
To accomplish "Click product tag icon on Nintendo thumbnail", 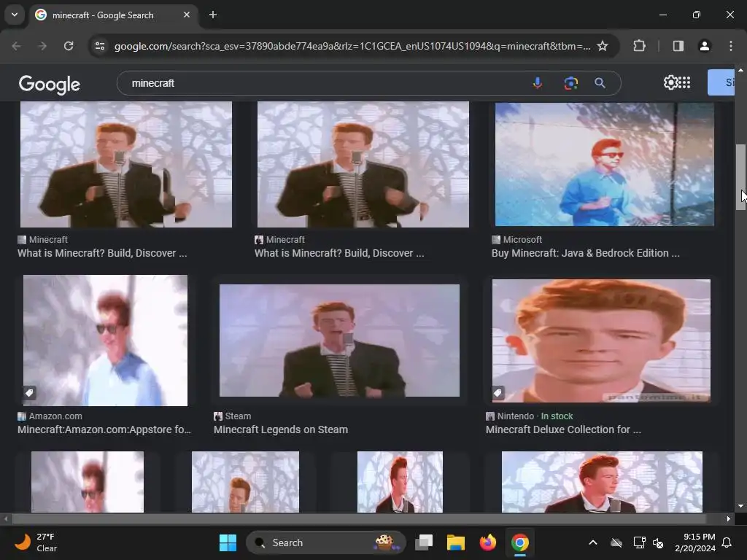I will [x=498, y=393].
